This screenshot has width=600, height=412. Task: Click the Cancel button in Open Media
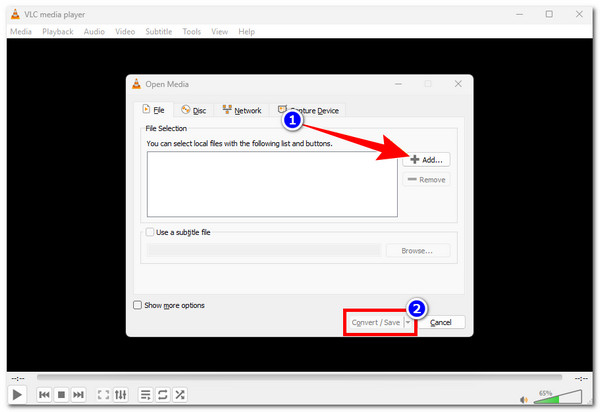coord(441,322)
